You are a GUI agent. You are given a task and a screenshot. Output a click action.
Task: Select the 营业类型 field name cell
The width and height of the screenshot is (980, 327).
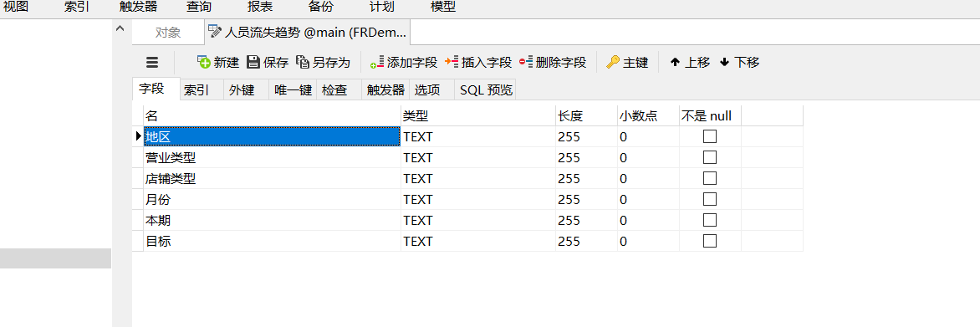[x=272, y=158]
